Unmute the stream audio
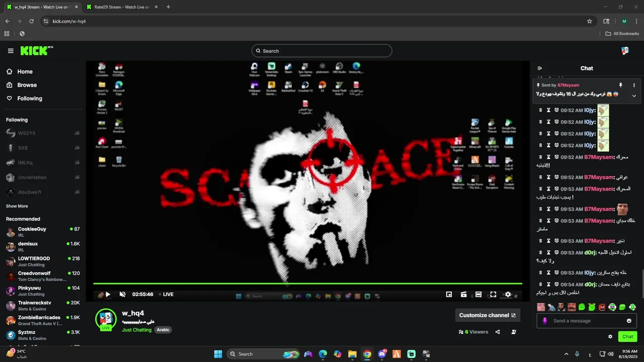This screenshot has width=644, height=362. [x=122, y=295]
